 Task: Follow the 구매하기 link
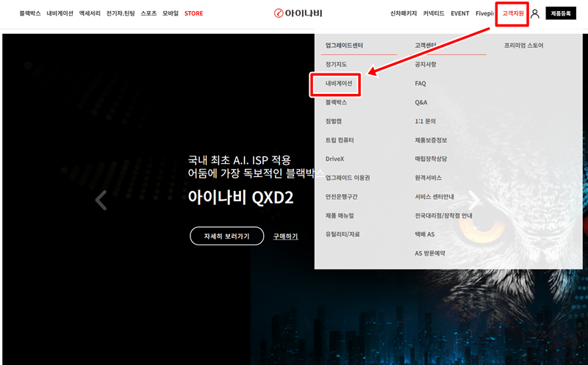pos(285,236)
